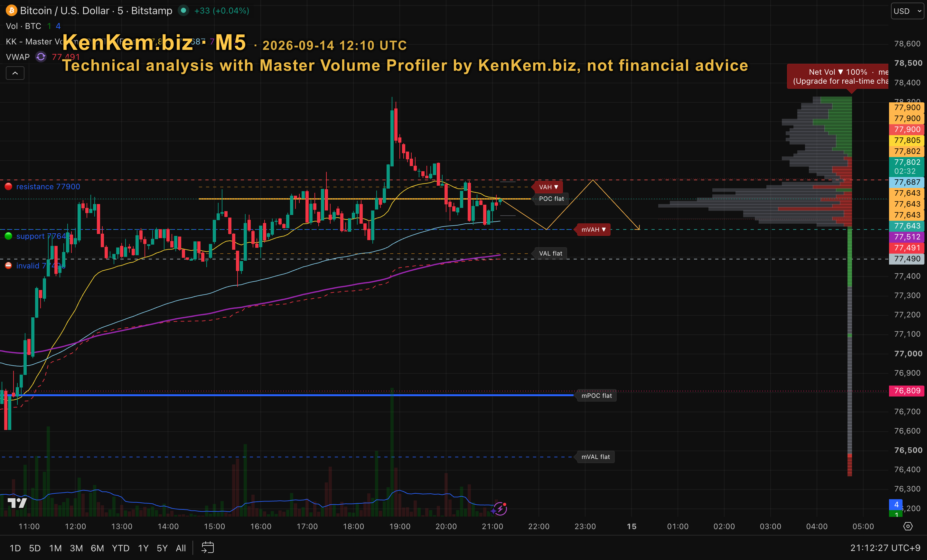Select the 1M time range
Image resolution: width=927 pixels, height=560 pixels.
(55, 548)
